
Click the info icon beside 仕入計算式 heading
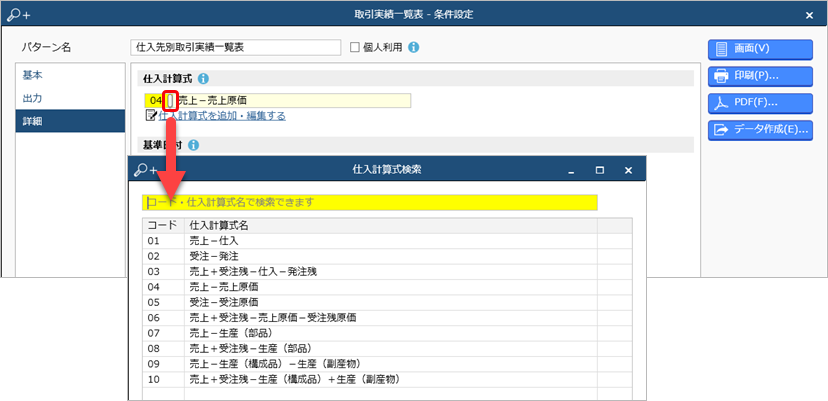coord(203,79)
